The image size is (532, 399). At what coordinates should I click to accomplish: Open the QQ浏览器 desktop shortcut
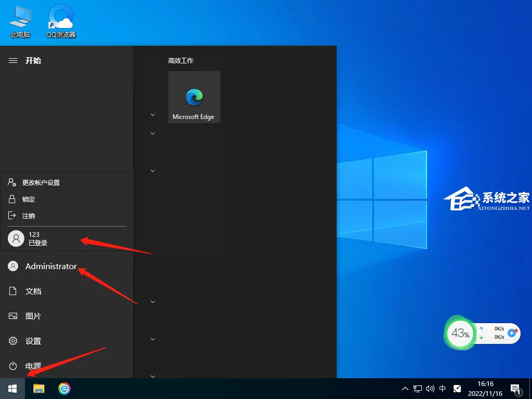tap(61, 21)
